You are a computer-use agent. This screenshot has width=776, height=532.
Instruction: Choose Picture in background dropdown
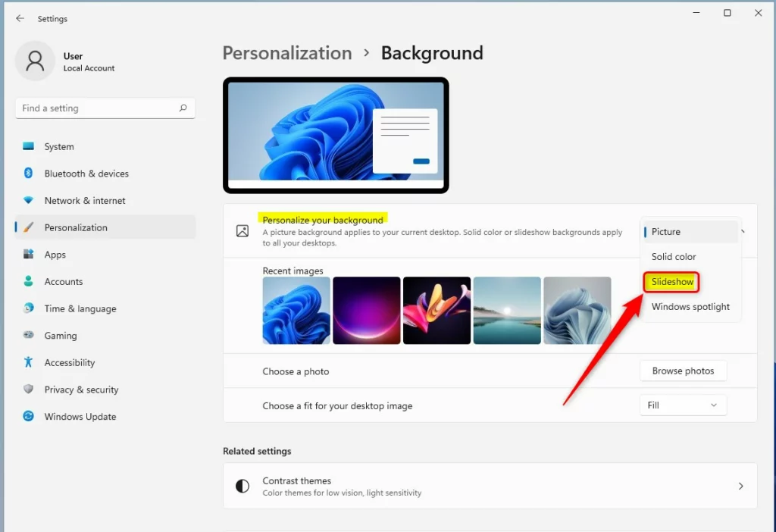coord(690,232)
